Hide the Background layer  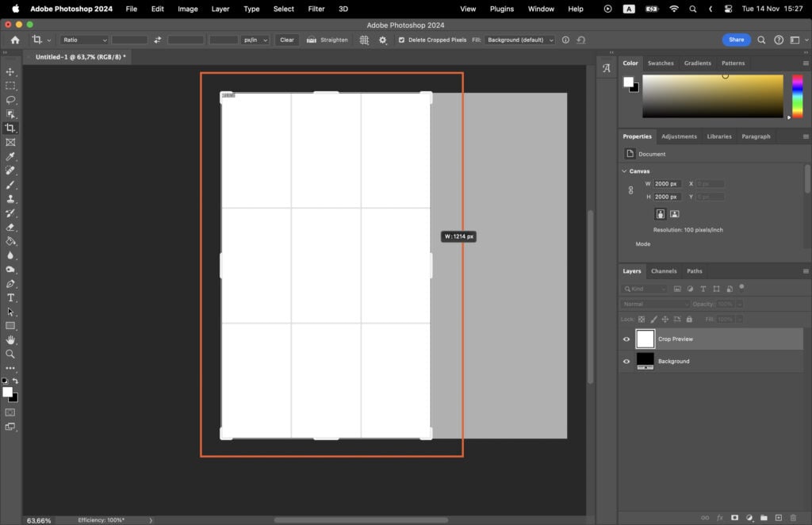tap(626, 361)
